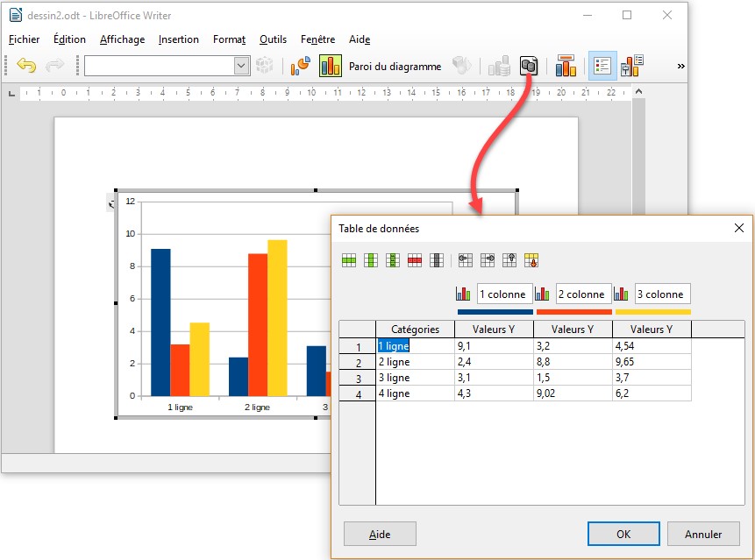Click the Delete Series column icon

pyautogui.click(x=437, y=260)
